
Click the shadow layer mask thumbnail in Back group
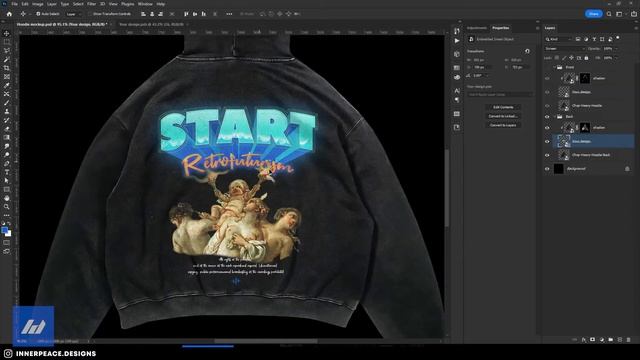[585, 128]
